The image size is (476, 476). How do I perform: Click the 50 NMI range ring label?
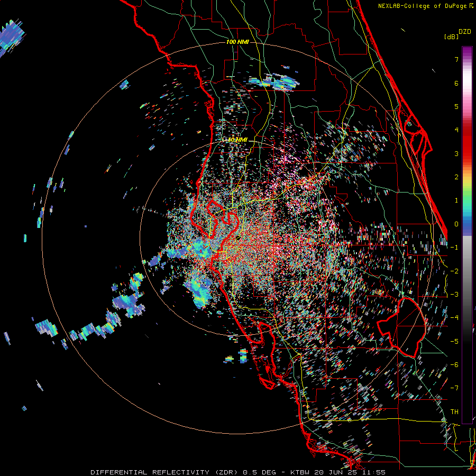pos(237,140)
